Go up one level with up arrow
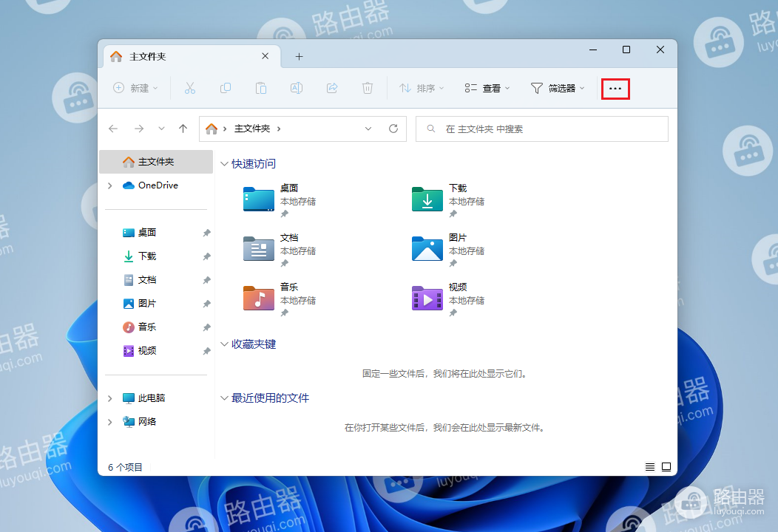This screenshot has width=778, height=532. coord(183,129)
